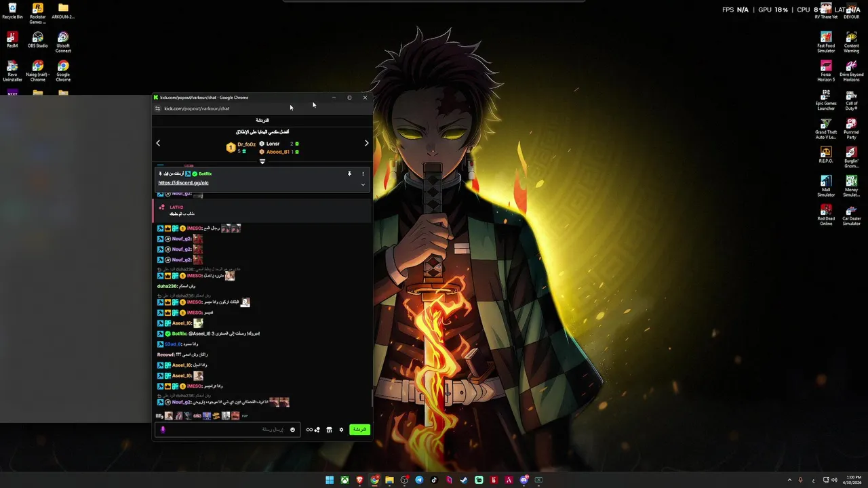Open Brave browser from the taskbar
The width and height of the screenshot is (868, 488).
point(359,480)
